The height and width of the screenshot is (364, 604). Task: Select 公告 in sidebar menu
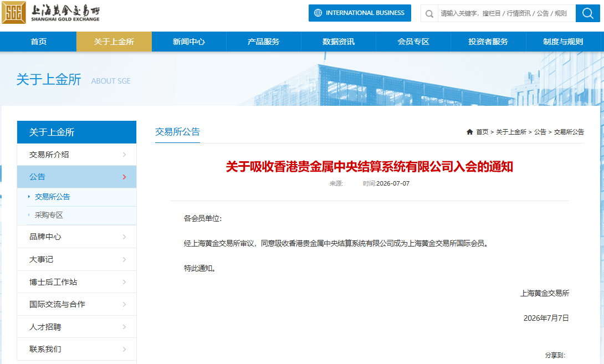[76, 177]
